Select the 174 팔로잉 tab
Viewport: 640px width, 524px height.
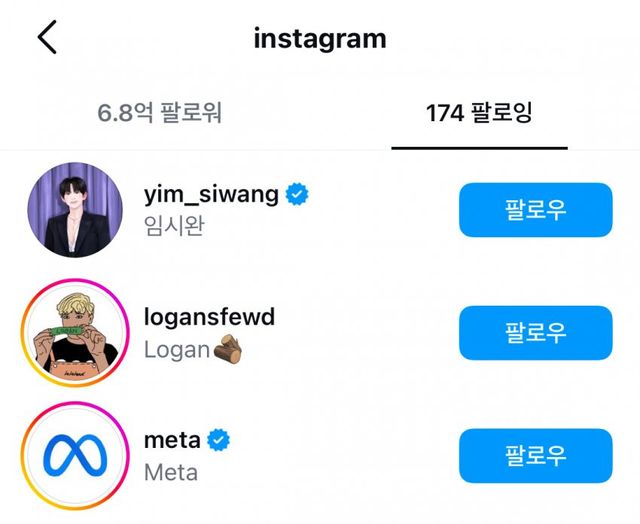pos(479,112)
